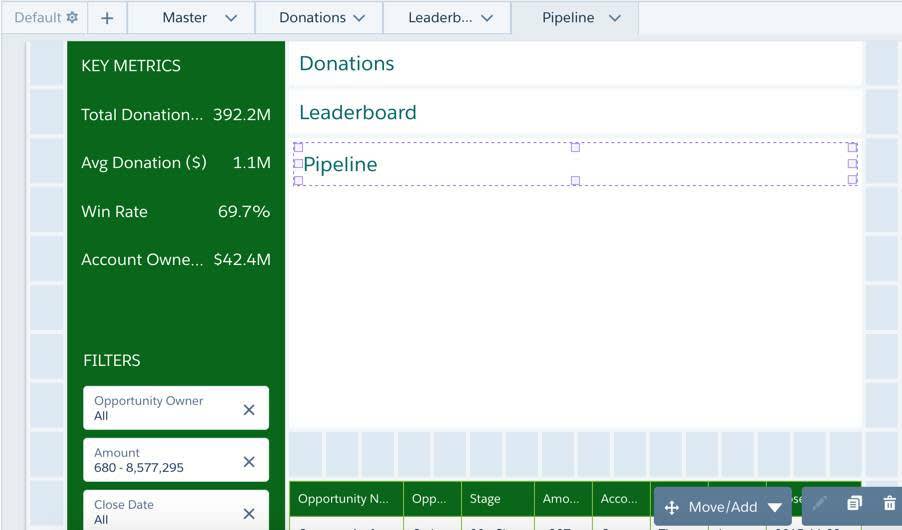Click the Stage column header

pos(498,499)
